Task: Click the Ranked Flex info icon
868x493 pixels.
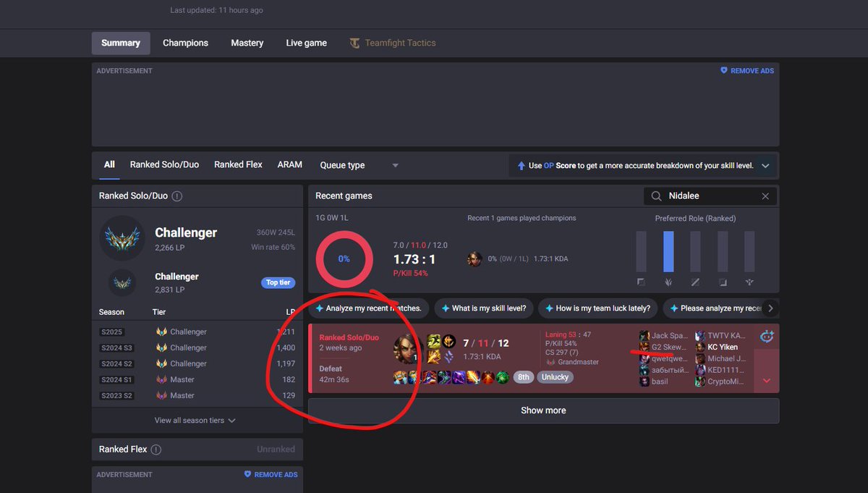Action: (156, 450)
